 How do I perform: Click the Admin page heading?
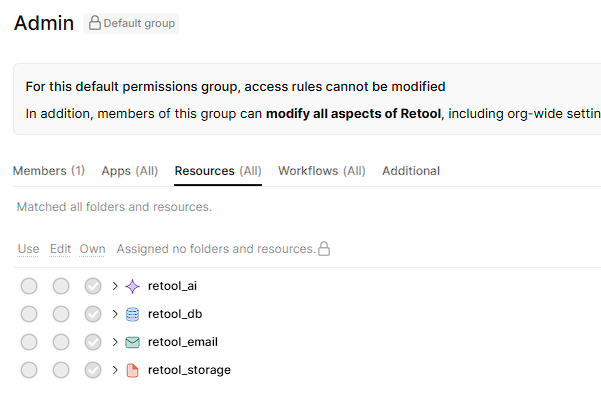(x=44, y=23)
